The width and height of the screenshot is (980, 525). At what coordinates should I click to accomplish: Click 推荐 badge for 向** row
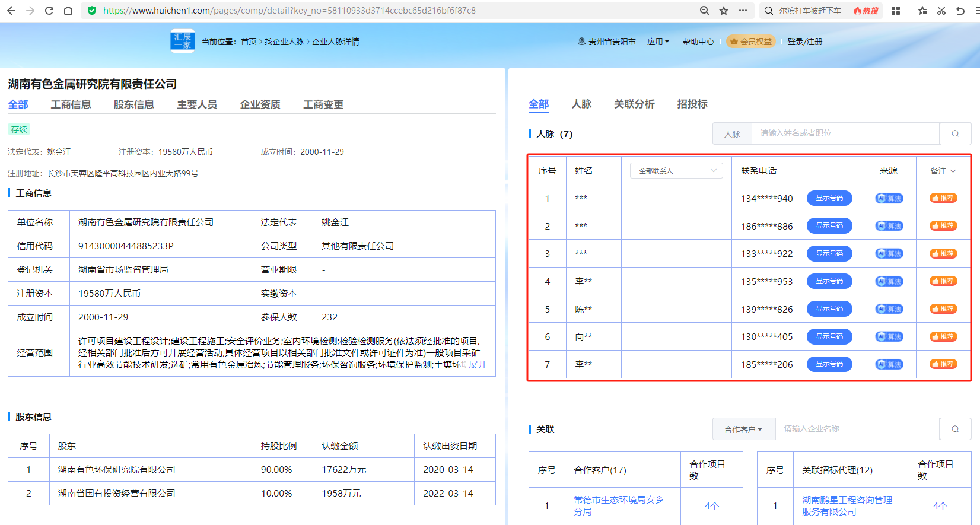pos(943,337)
